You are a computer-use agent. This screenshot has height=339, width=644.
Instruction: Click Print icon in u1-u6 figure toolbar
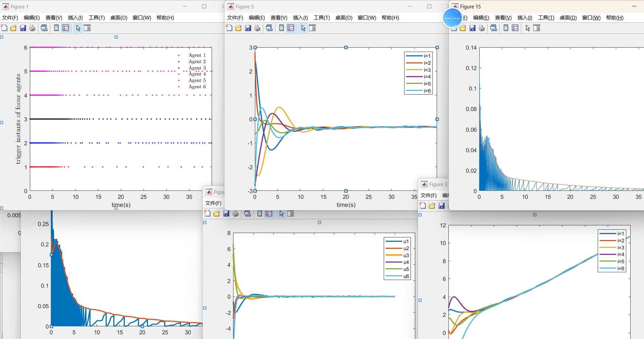(235, 213)
